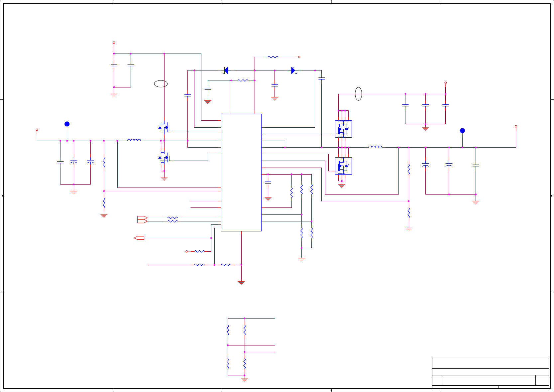Select the input-side inductor coil symbol

134,140
